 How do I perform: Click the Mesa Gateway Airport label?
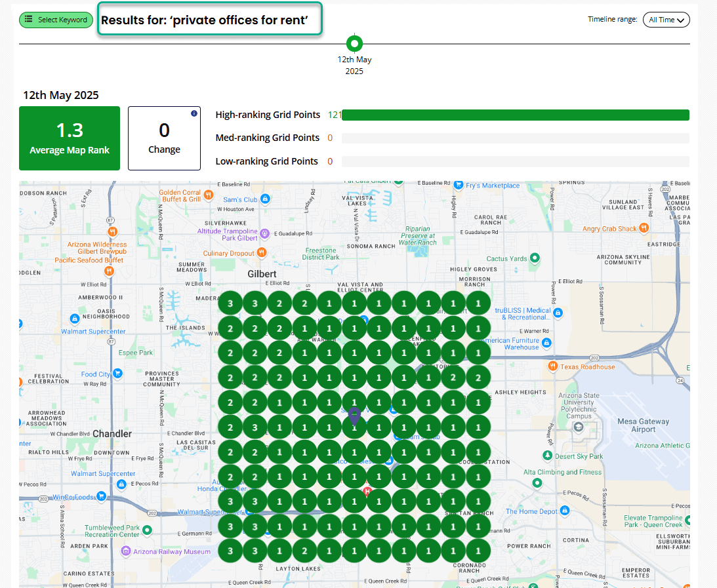[644, 425]
